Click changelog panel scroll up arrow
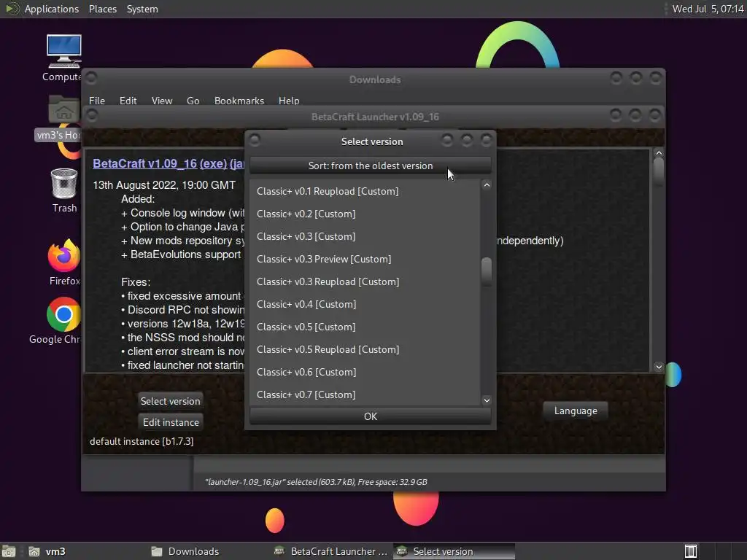The width and height of the screenshot is (747, 560). pos(659,153)
